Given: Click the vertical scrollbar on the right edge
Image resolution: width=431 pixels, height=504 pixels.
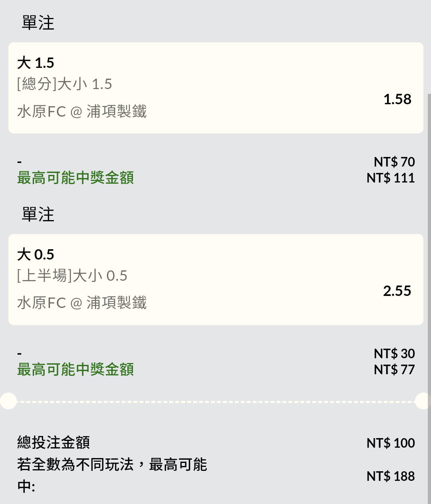Looking at the screenshot, I should point(429,280).
